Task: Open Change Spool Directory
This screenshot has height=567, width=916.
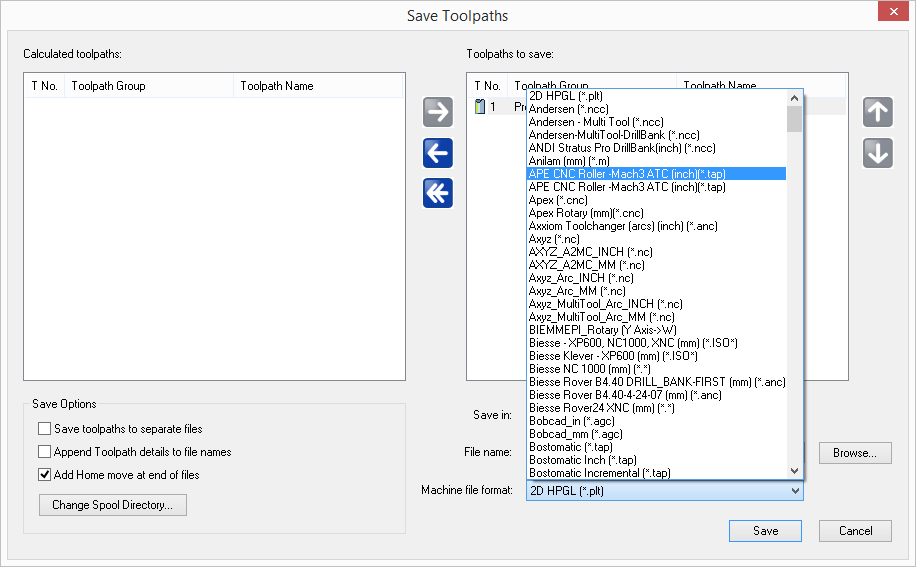Action: pos(112,505)
